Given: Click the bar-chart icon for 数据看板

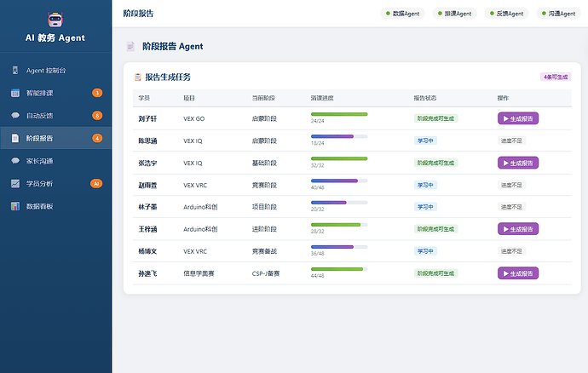Looking at the screenshot, I should tap(15, 206).
